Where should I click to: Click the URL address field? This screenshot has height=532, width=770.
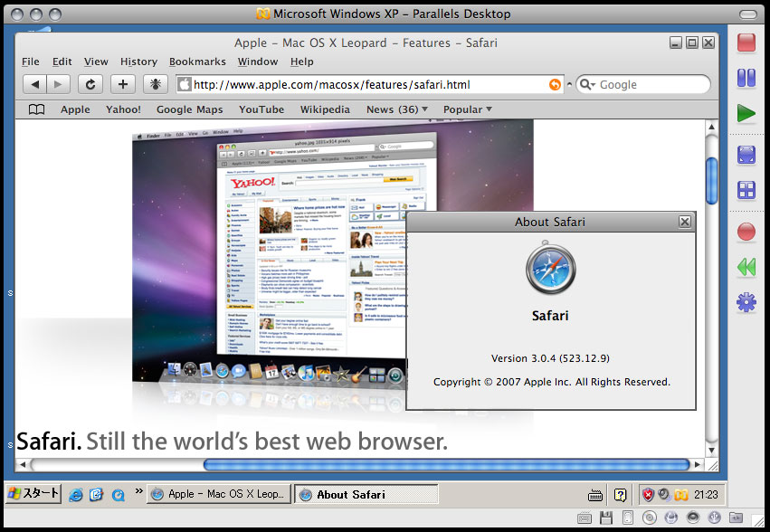(369, 84)
